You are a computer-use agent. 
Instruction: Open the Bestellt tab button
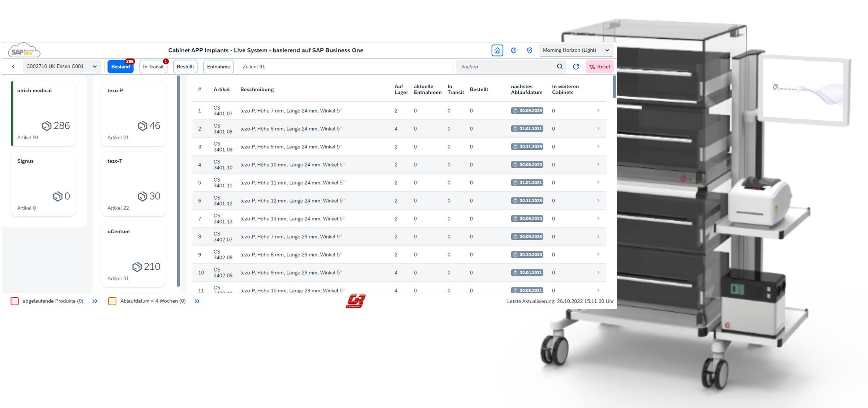[185, 67]
